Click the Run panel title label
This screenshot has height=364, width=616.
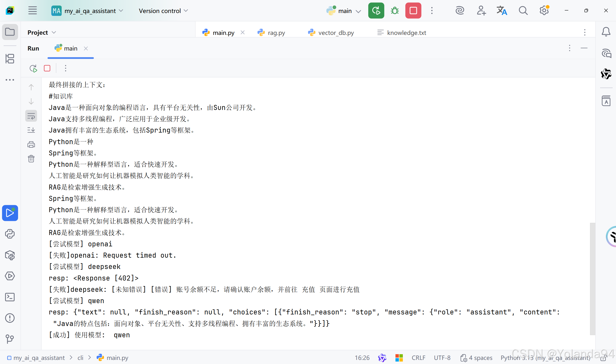click(x=33, y=48)
